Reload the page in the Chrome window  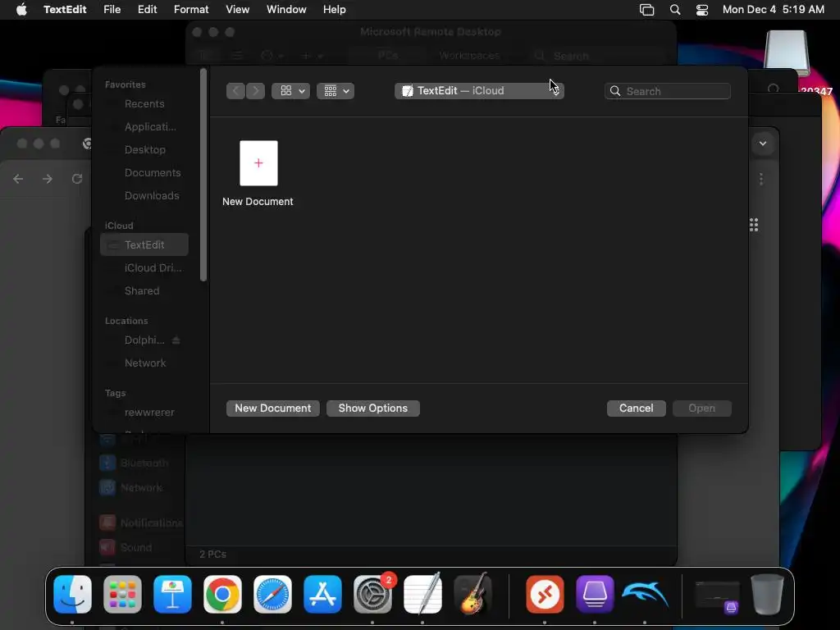[x=77, y=179]
